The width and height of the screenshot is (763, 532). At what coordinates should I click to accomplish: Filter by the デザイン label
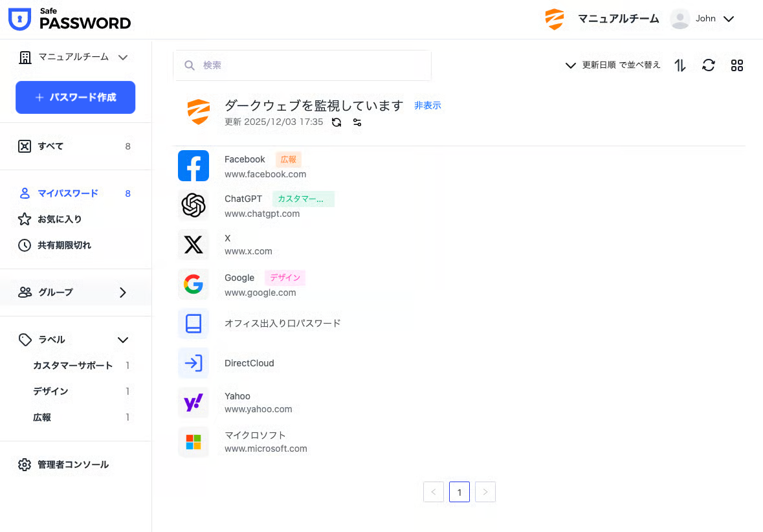[x=50, y=392]
